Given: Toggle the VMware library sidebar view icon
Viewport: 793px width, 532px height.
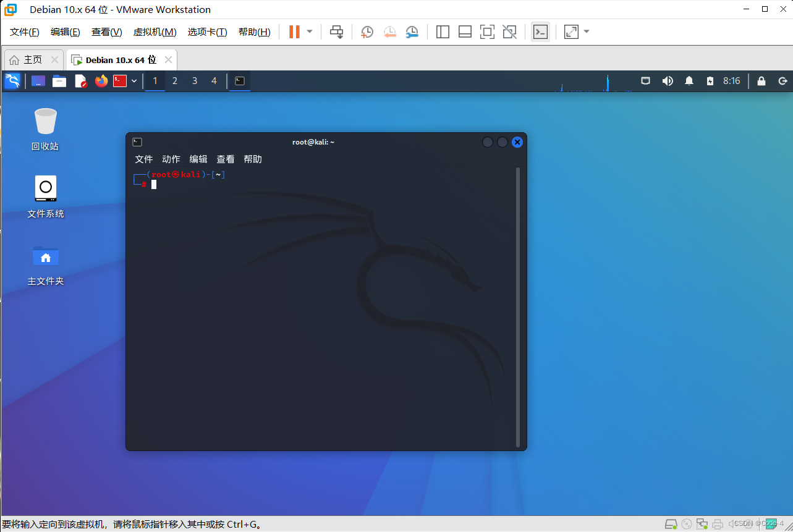Looking at the screenshot, I should coord(443,32).
